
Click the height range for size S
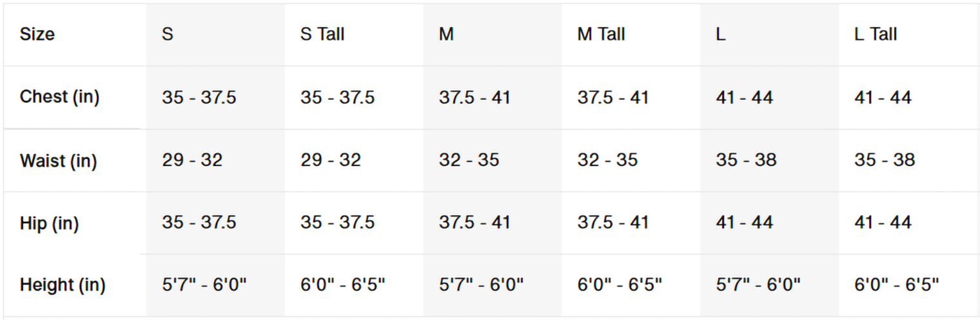[205, 285]
